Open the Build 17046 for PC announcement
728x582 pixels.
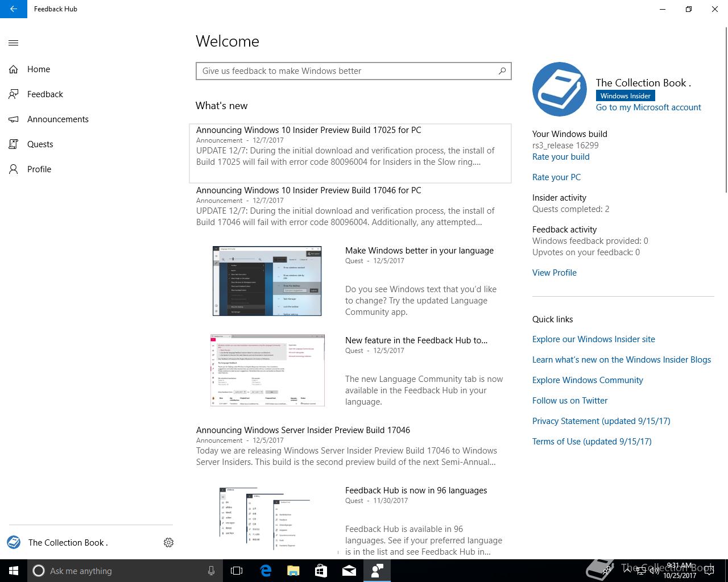[x=350, y=206]
